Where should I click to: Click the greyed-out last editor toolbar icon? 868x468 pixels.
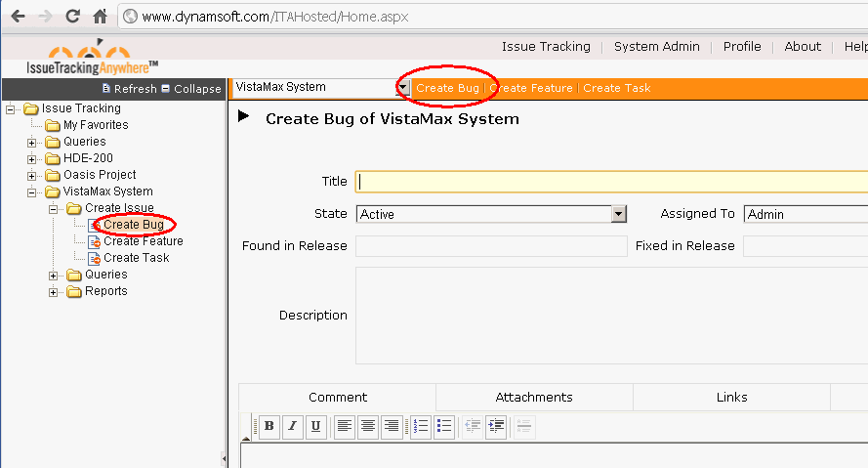click(524, 426)
